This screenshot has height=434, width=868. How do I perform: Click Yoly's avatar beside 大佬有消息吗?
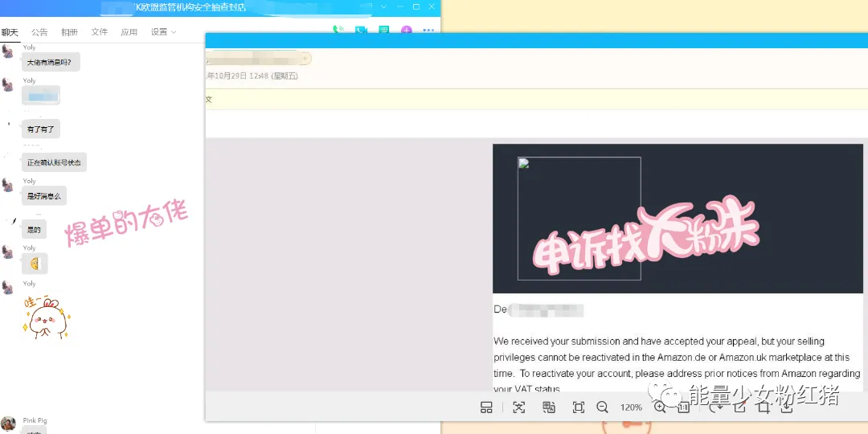pyautogui.click(x=8, y=51)
